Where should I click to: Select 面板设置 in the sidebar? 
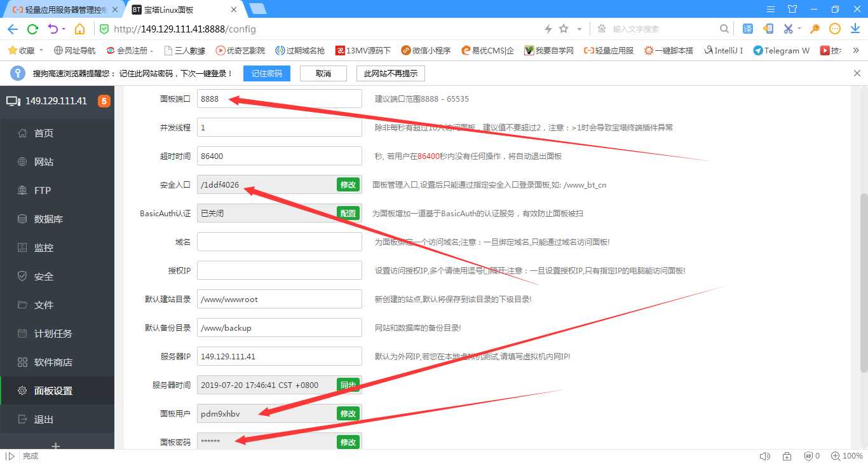point(57,390)
